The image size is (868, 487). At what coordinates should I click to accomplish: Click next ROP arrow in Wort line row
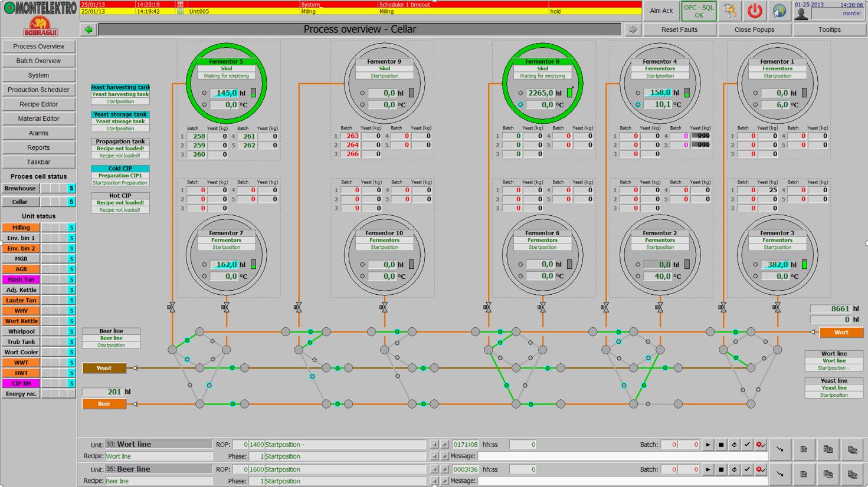[445, 445]
